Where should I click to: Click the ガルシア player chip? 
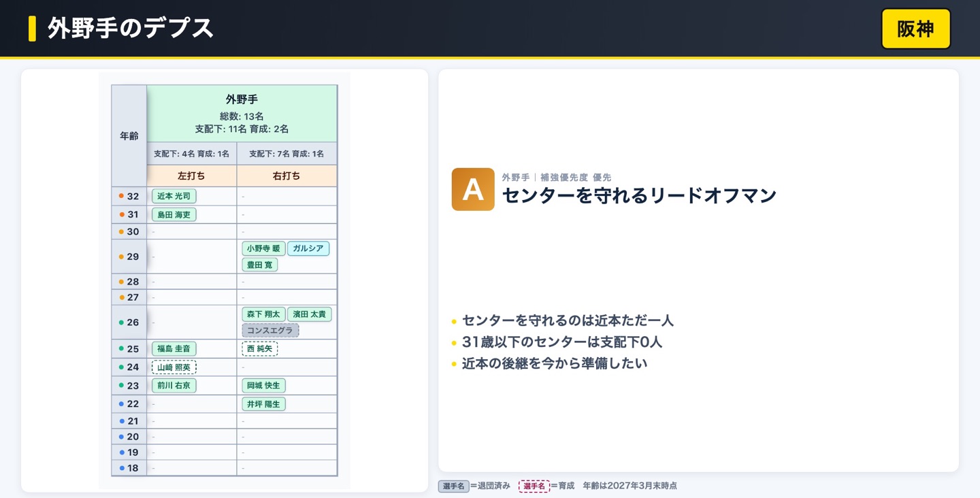coord(308,248)
